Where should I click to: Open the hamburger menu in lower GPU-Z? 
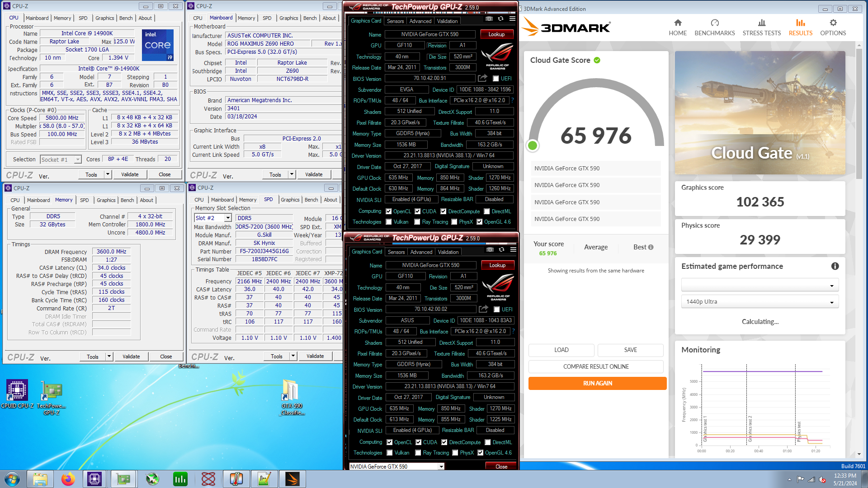pyautogui.click(x=513, y=250)
